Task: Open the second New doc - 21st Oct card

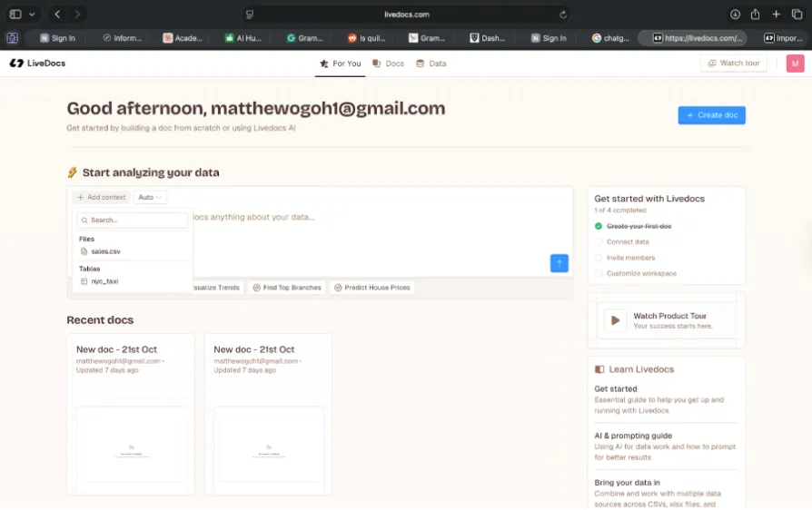Action: coord(268,414)
